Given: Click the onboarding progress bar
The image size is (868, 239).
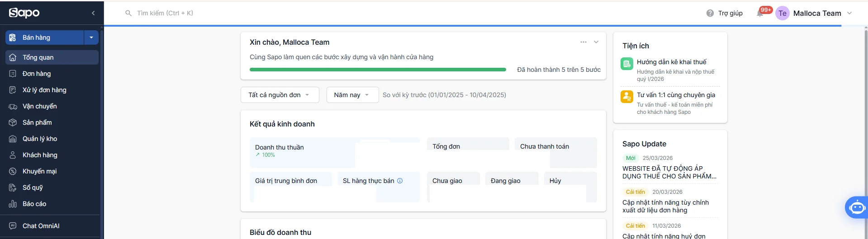Looking at the screenshot, I should 378,70.
